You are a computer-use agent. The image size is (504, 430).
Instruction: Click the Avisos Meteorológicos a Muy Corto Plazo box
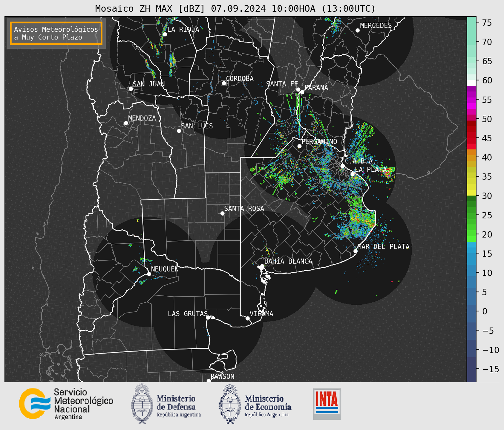(x=56, y=33)
